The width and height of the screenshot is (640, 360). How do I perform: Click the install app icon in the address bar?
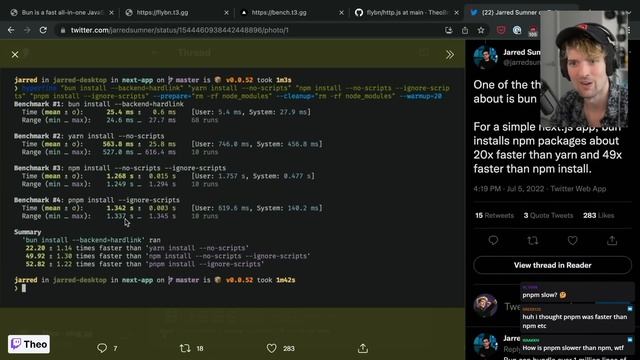[x=449, y=30]
